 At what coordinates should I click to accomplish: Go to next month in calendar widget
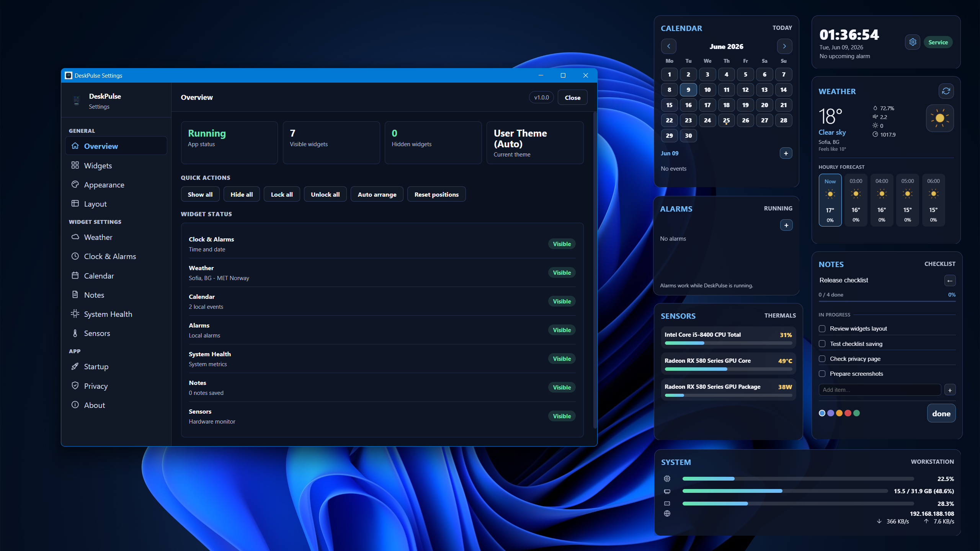(784, 46)
